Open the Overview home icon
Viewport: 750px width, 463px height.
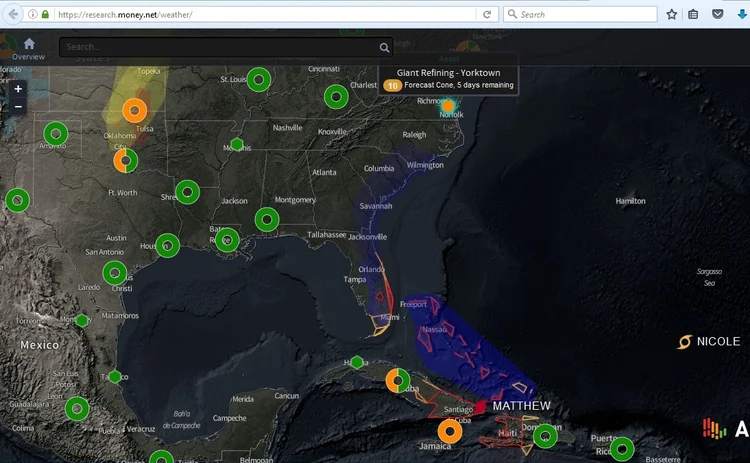[29, 49]
